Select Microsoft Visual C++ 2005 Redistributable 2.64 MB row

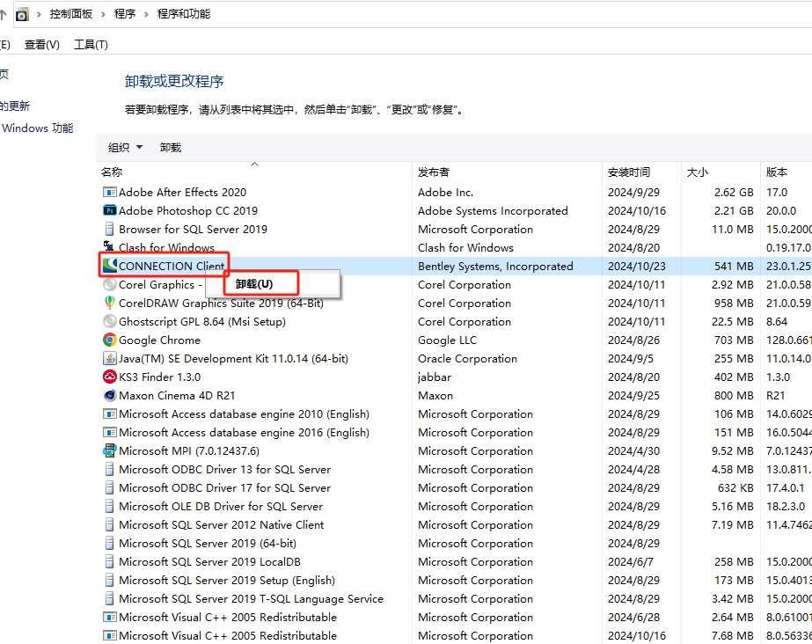click(x=456, y=618)
